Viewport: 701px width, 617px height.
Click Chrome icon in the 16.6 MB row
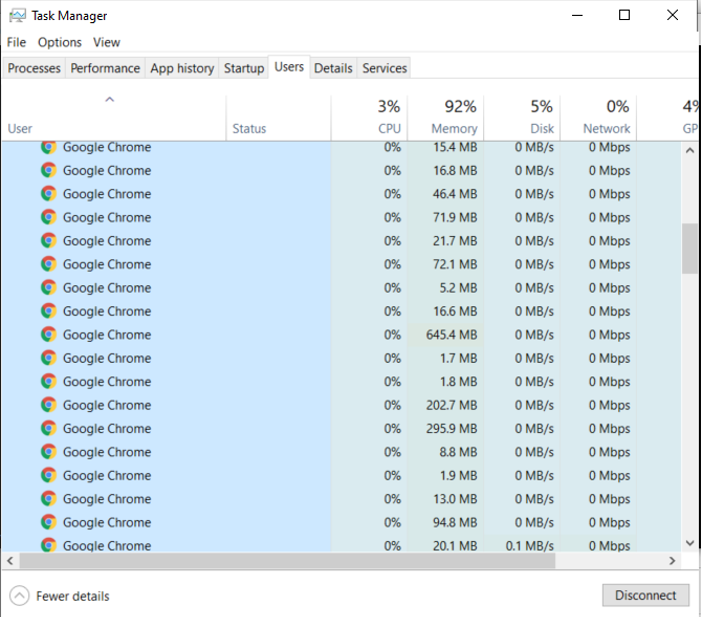point(49,311)
